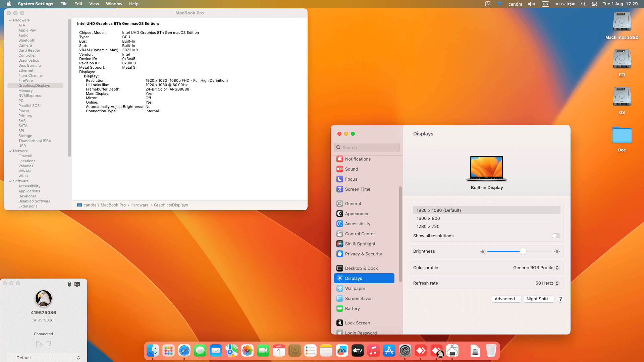Select Firewall under Network
Viewport: 644px width, 362px height.
click(25, 156)
